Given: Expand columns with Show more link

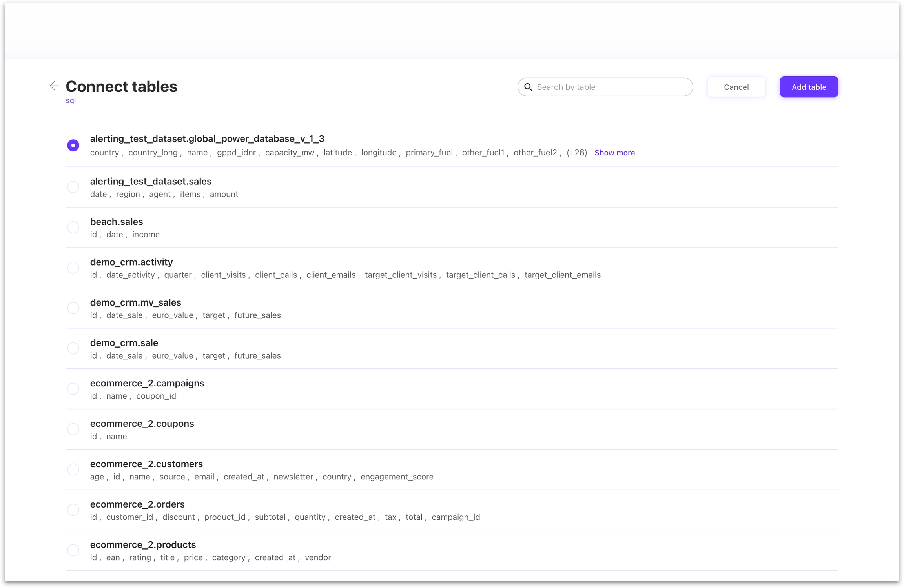Looking at the screenshot, I should coord(614,153).
